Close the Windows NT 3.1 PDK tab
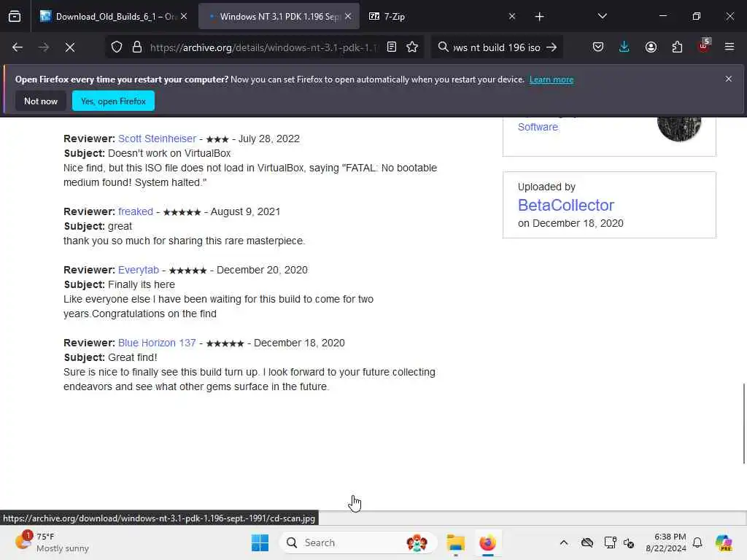This screenshot has width=747, height=560. coord(348,16)
